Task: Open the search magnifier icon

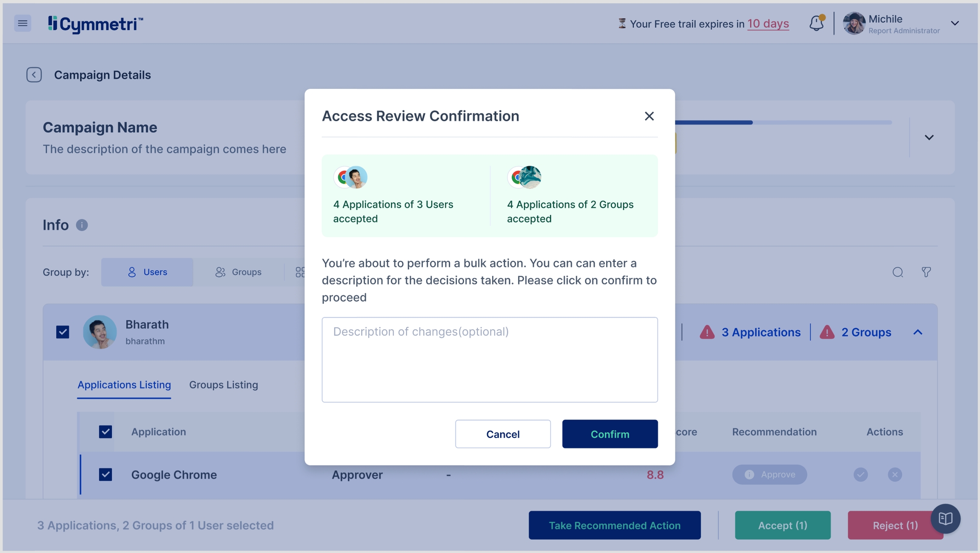Action: click(x=897, y=272)
